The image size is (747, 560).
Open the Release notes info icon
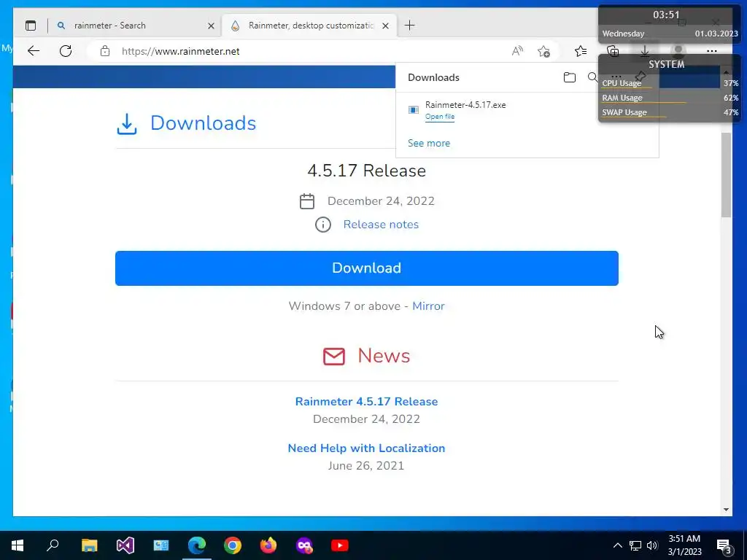tap(323, 225)
